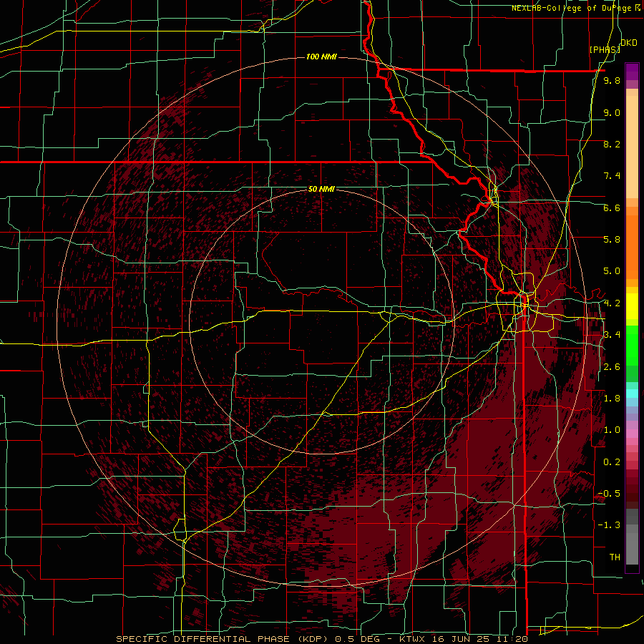Click the 50 NMI range ring label

coord(321,189)
